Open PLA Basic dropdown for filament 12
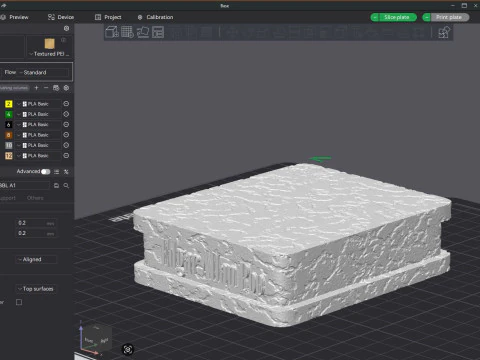Image resolution: width=480 pixels, height=360 pixels. [38, 156]
